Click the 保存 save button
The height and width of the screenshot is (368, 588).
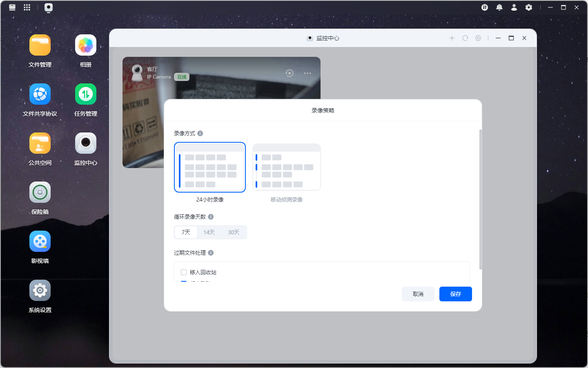456,294
